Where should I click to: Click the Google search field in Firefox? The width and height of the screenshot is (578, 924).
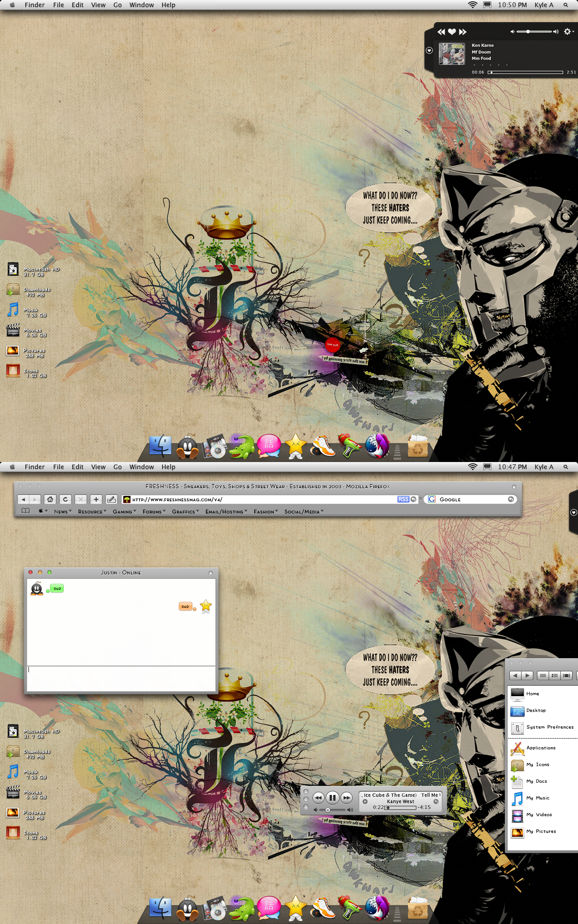(x=471, y=499)
